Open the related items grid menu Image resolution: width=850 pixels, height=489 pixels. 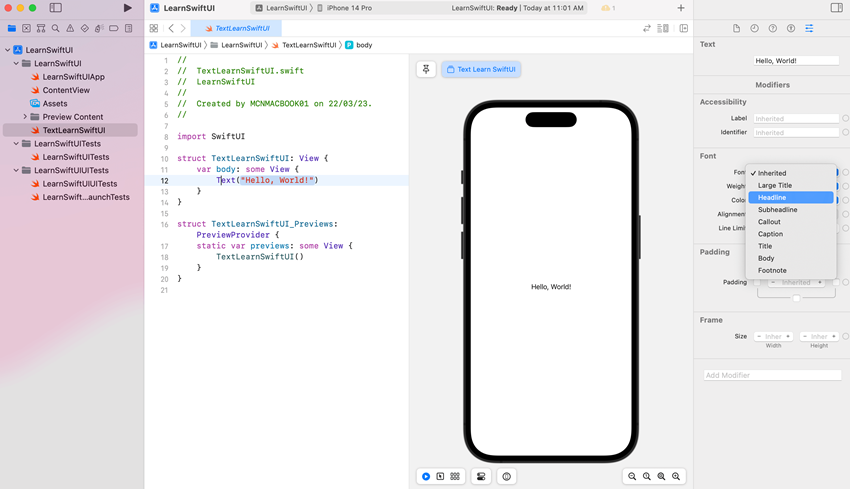154,28
